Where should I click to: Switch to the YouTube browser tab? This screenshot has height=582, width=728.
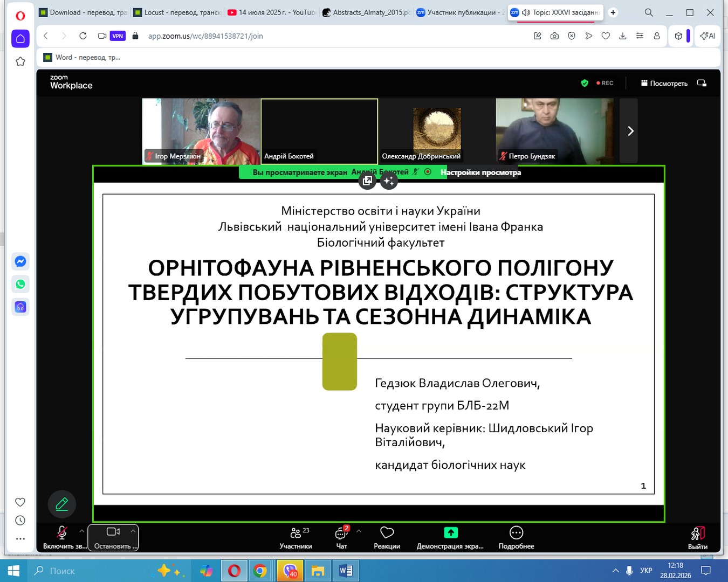click(271, 12)
